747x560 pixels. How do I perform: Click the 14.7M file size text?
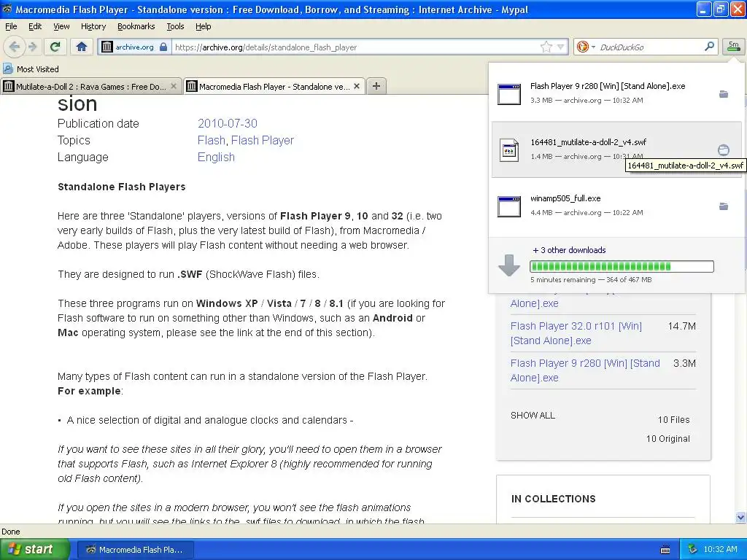(682, 326)
